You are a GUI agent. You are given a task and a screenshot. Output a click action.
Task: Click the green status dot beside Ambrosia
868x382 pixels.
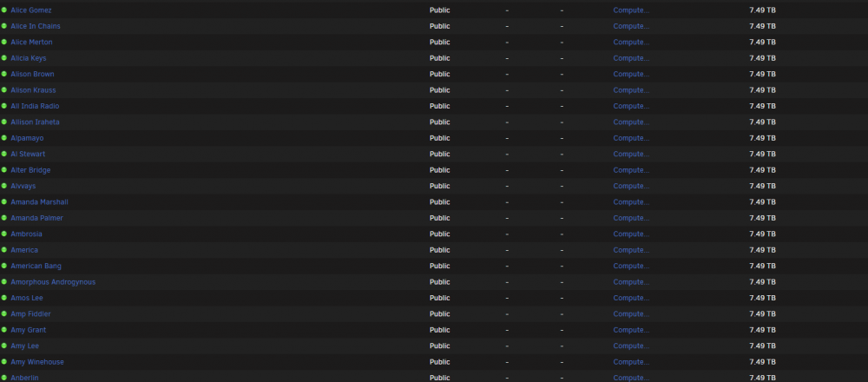click(3, 234)
